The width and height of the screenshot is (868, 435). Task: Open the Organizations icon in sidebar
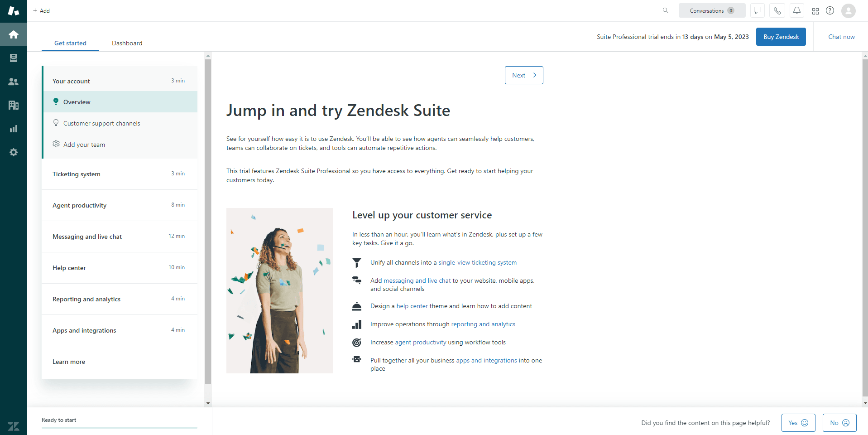point(14,105)
